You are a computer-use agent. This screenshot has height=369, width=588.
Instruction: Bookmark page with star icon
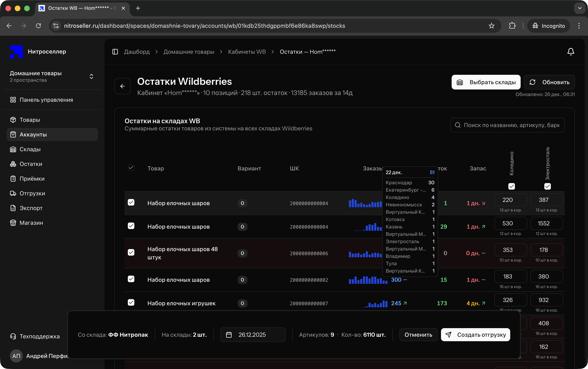click(491, 26)
